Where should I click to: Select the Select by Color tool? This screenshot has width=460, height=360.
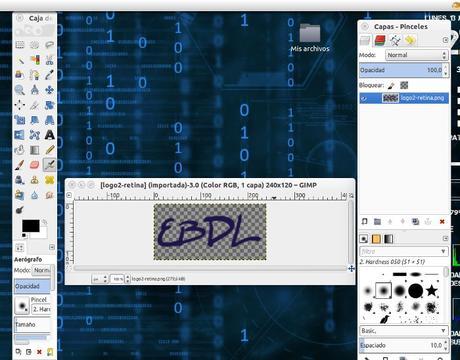[35, 60]
